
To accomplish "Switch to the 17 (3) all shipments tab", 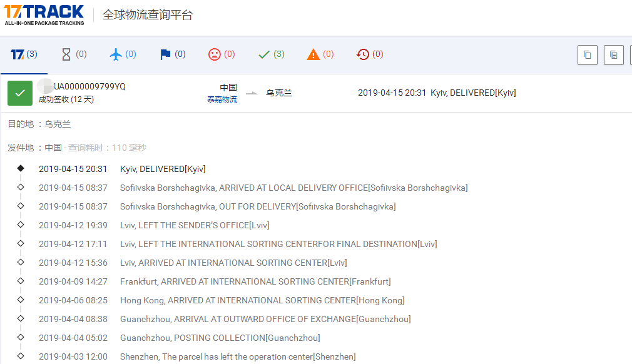I will point(24,54).
